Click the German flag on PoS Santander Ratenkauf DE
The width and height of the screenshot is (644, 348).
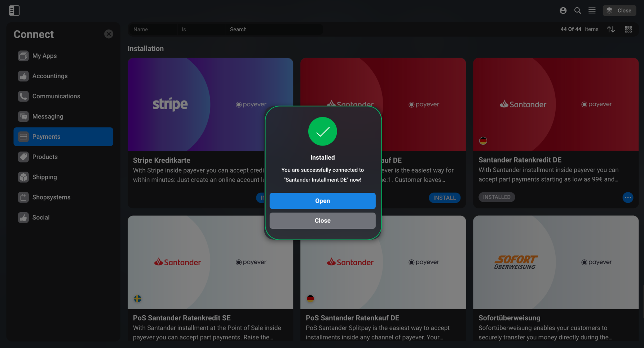[x=310, y=298]
